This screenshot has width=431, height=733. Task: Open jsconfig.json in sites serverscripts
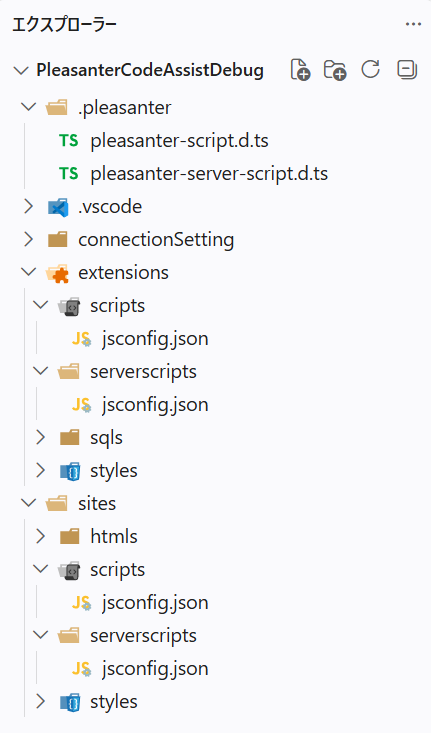click(155, 669)
